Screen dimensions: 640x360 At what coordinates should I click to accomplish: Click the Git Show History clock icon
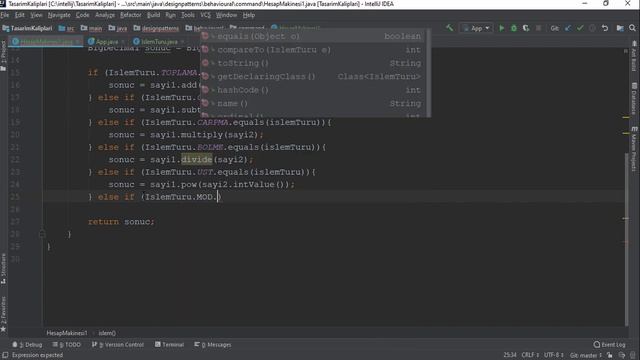tap(592, 28)
